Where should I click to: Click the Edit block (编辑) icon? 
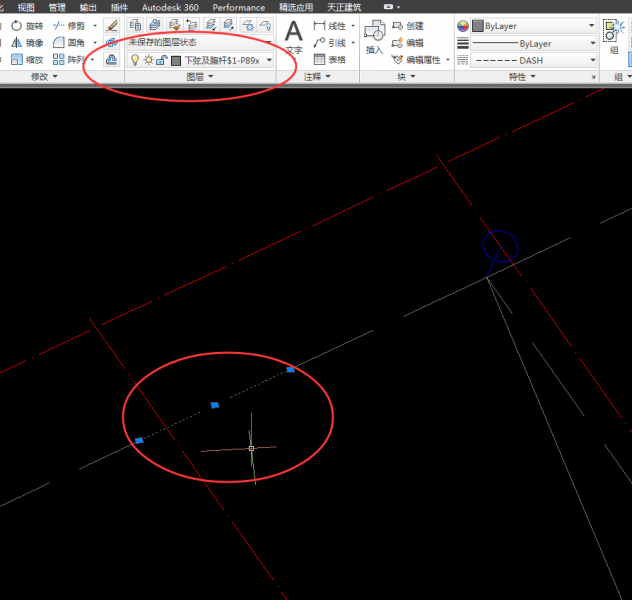(x=397, y=43)
